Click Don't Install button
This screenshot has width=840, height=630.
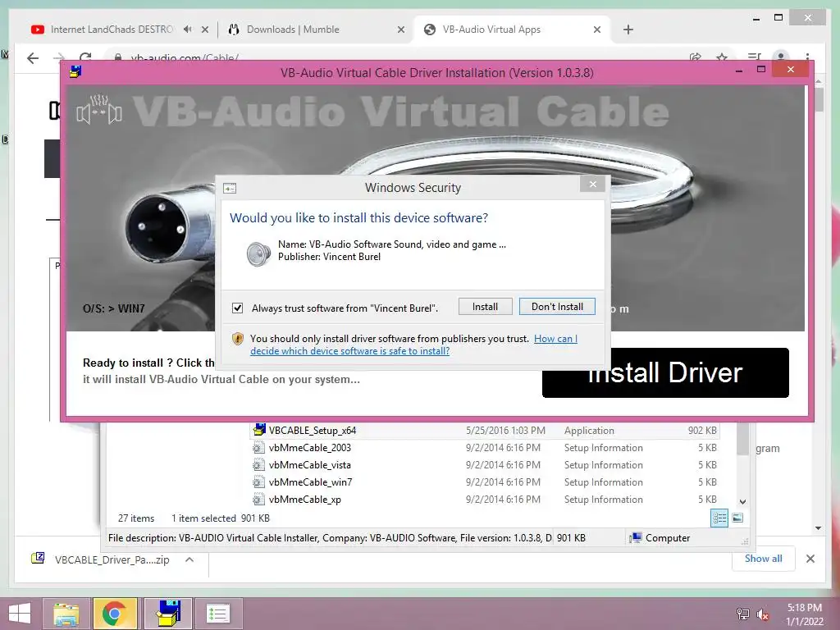[x=557, y=307]
